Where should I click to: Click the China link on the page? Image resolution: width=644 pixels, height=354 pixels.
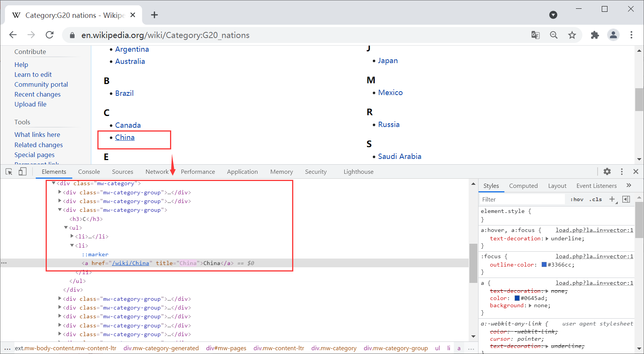point(125,137)
